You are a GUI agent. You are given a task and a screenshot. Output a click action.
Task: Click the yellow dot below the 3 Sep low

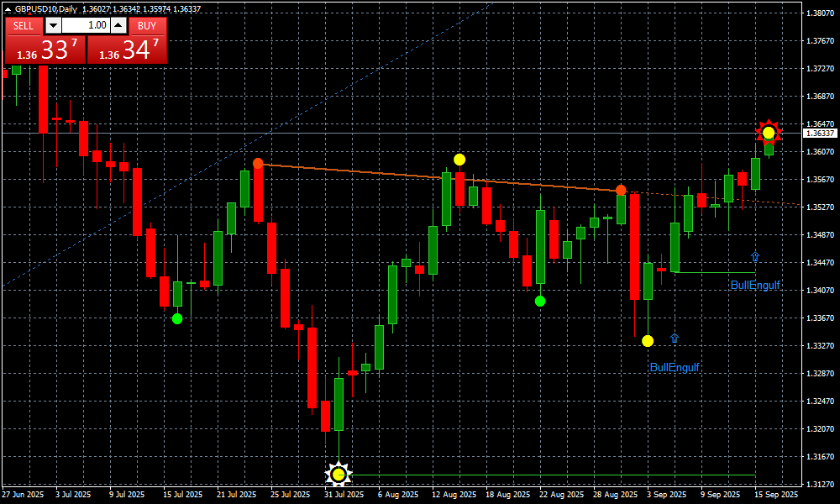[x=648, y=341]
